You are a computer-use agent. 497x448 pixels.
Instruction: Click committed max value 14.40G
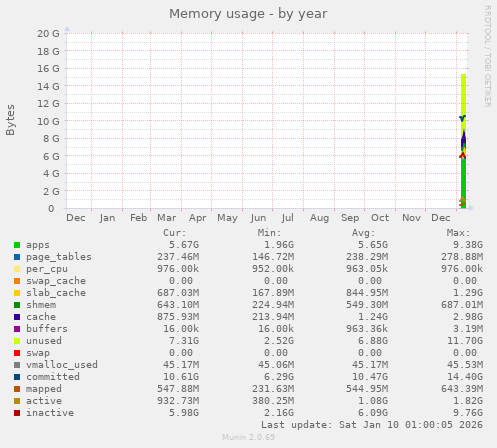tap(465, 377)
